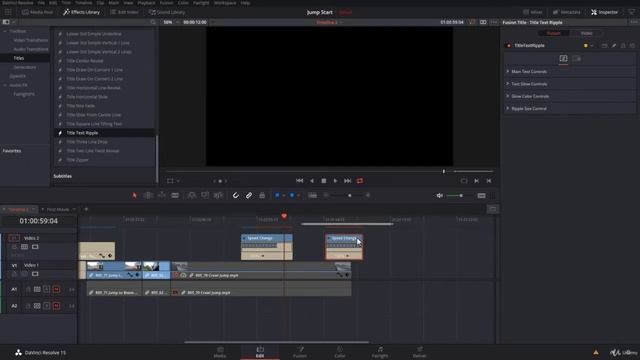Open the Marker color dropdown arrow
Image resolution: width=640 pixels, height=360 pixels.
[298, 196]
